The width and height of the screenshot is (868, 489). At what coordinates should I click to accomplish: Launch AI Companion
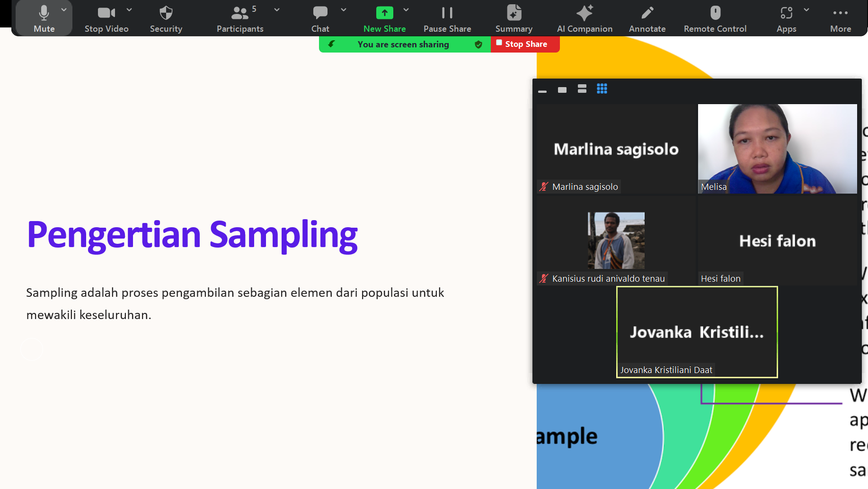tap(585, 18)
